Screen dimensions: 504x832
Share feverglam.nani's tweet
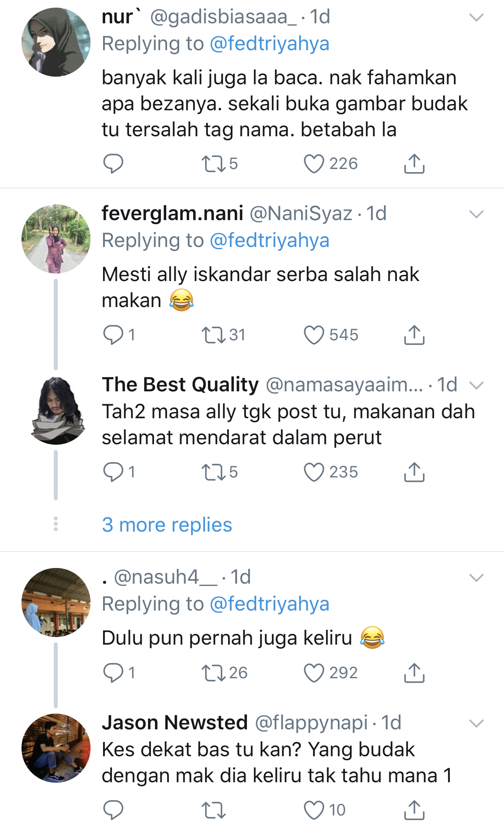tap(414, 335)
